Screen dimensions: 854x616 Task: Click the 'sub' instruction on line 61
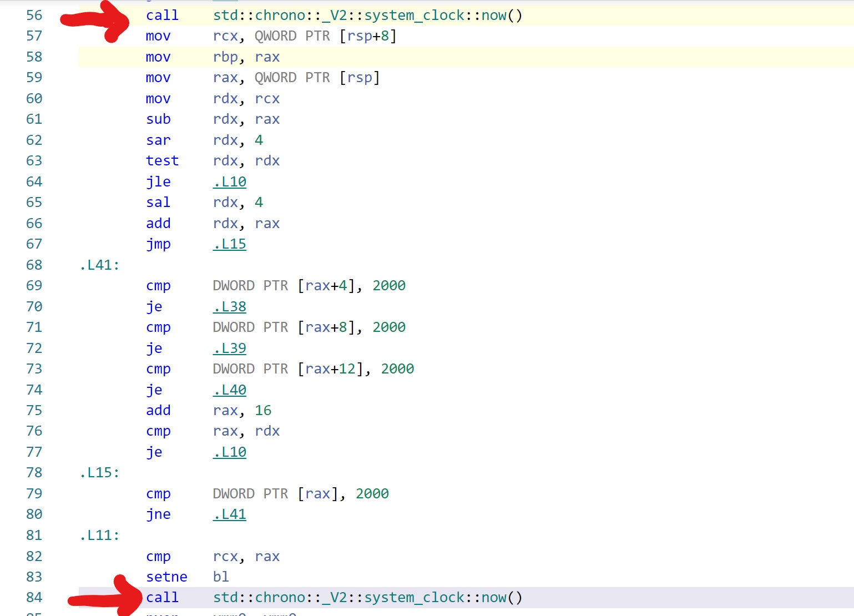click(159, 119)
